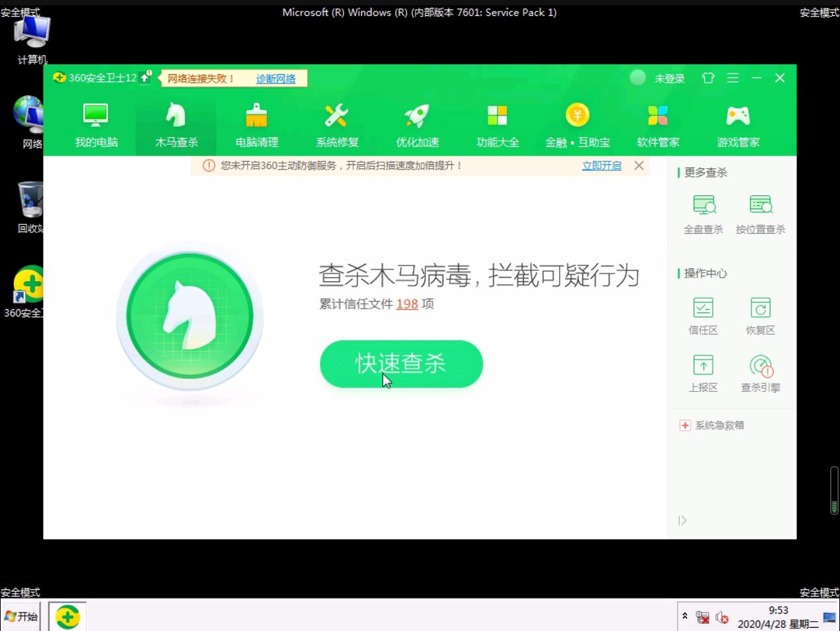Click 立即开启 to enable active defense

click(602, 166)
